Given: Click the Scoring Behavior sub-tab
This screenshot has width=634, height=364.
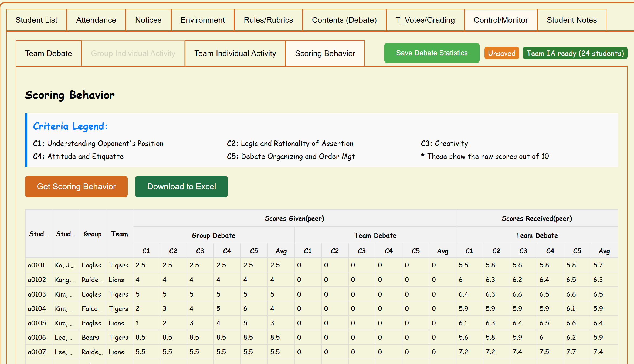Looking at the screenshot, I should coord(325,53).
